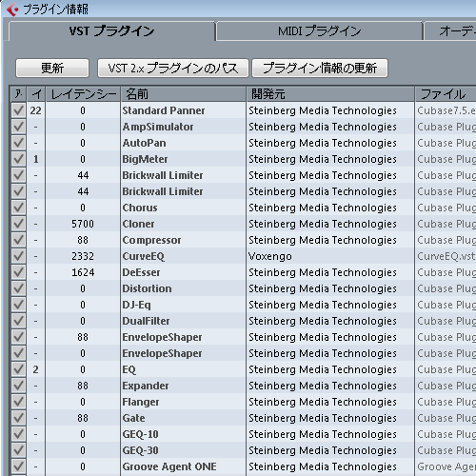The height and width of the screenshot is (476, 476).
Task: Click the 2332 latency value
Action: [83, 256]
